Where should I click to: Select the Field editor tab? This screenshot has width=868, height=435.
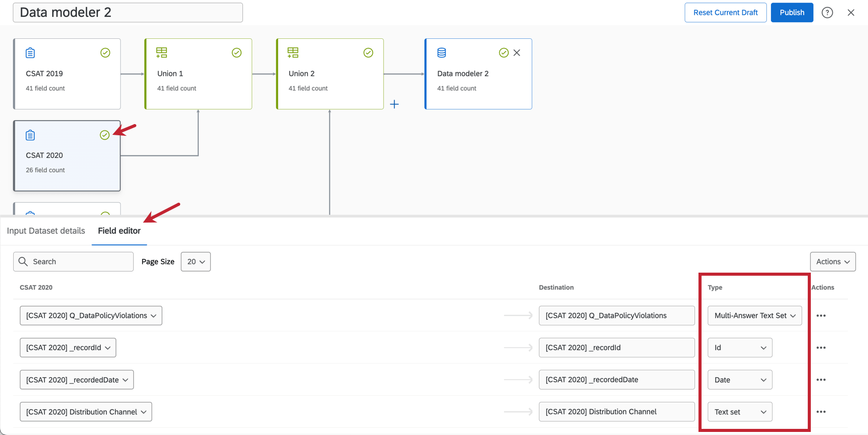click(119, 231)
